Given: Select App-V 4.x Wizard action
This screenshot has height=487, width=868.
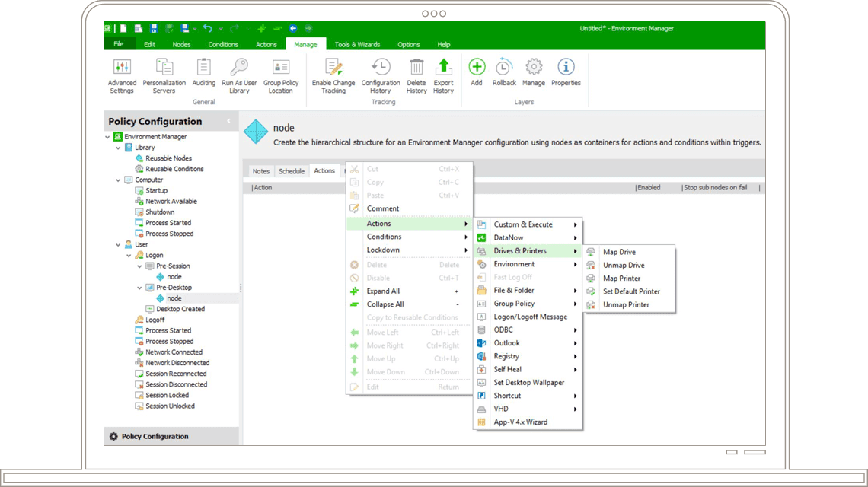Looking at the screenshot, I should 528,422.
